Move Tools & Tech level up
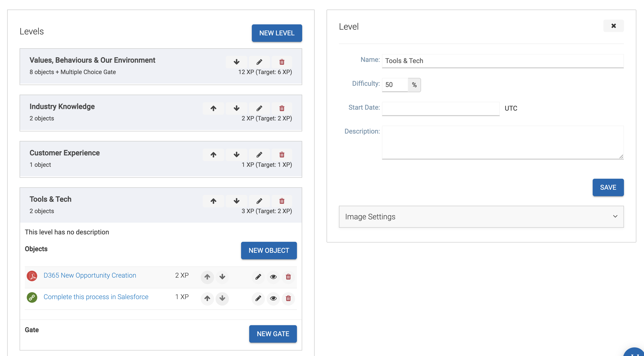Screen dimensions: 644x356 pyautogui.click(x=213, y=201)
